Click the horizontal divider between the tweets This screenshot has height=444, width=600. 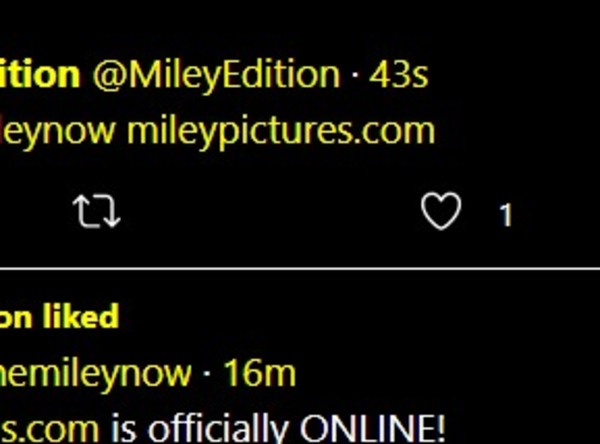click(x=300, y=269)
